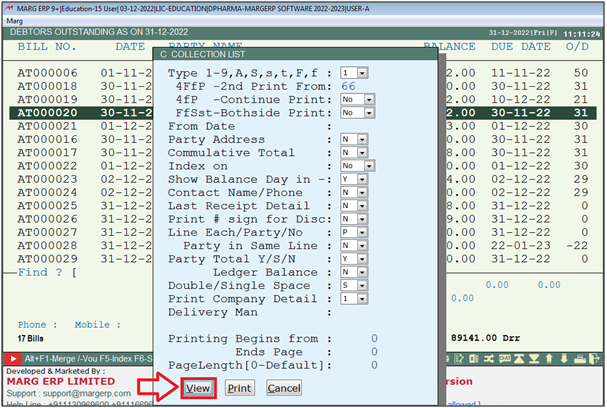Click the PageLength value field

click(x=372, y=365)
